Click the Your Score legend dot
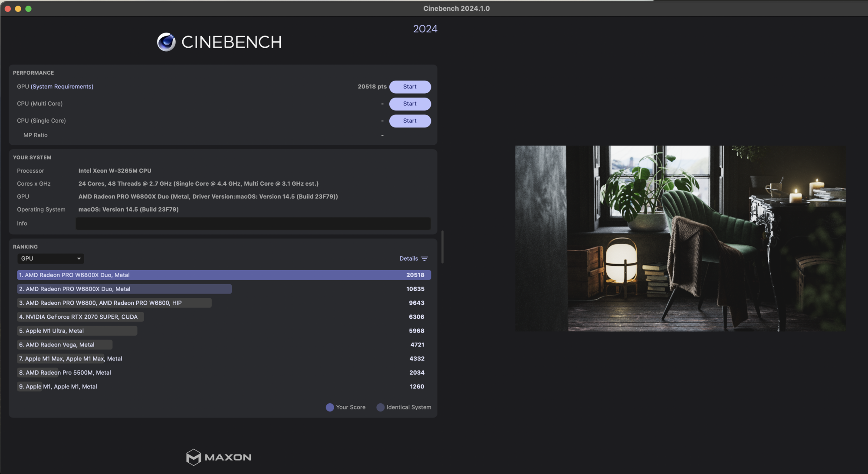This screenshot has height=474, width=868. [x=330, y=407]
